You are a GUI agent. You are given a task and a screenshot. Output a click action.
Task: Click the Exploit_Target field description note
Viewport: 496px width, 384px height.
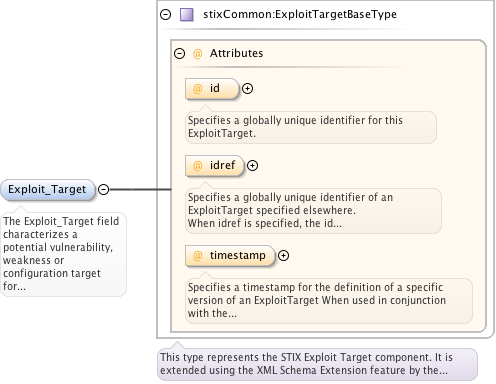pyautogui.click(x=63, y=254)
